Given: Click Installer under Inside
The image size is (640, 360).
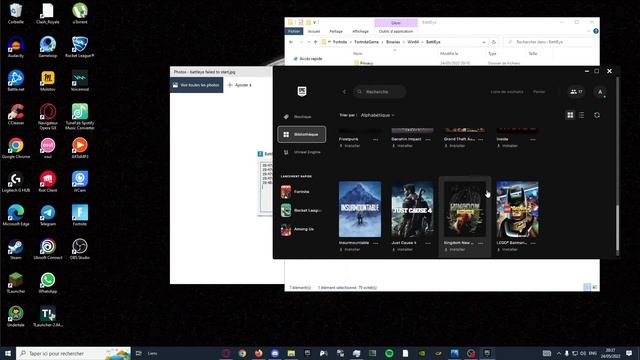Looking at the screenshot, I should point(507,146).
